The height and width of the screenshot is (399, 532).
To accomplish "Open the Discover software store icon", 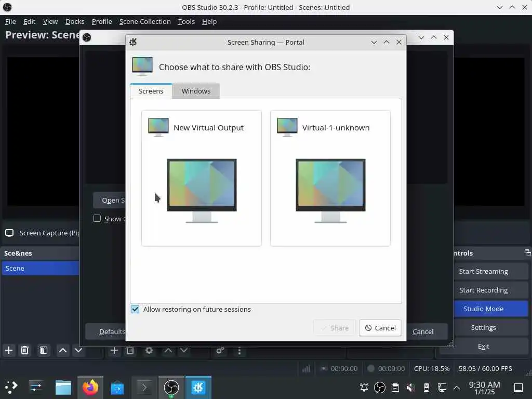I will 117,387.
